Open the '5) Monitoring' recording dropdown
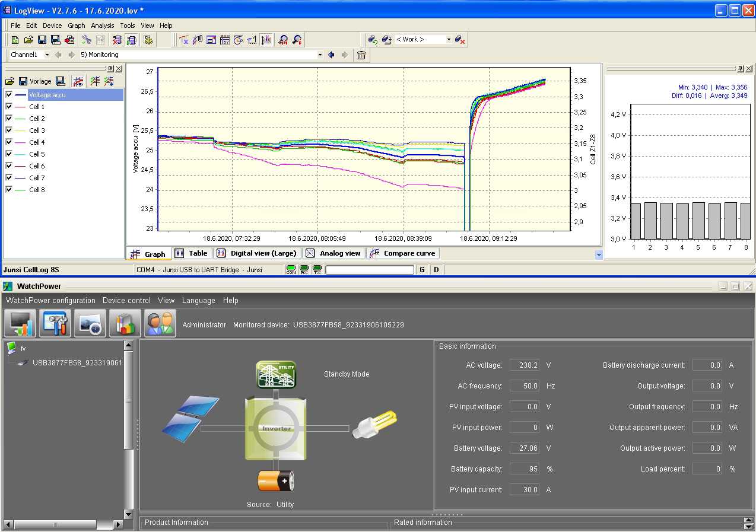The height and width of the screenshot is (532, 756). 320,55
